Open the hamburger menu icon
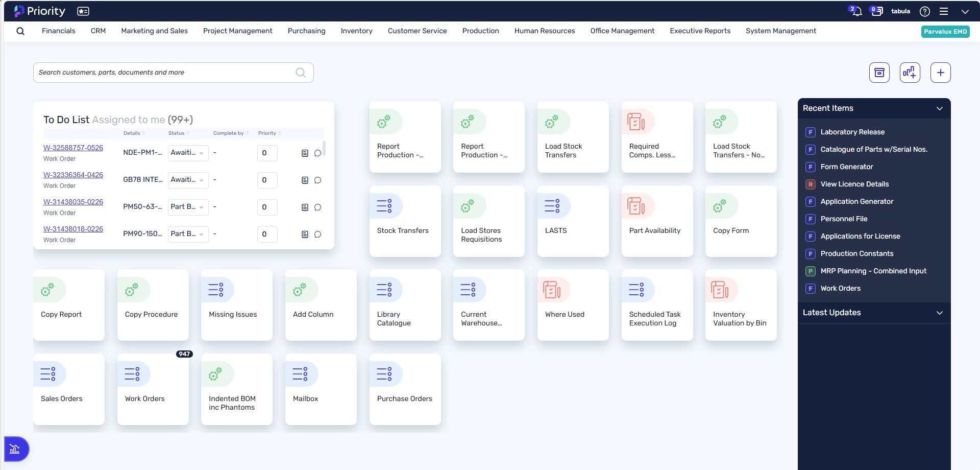This screenshot has height=470, width=980. point(944,11)
